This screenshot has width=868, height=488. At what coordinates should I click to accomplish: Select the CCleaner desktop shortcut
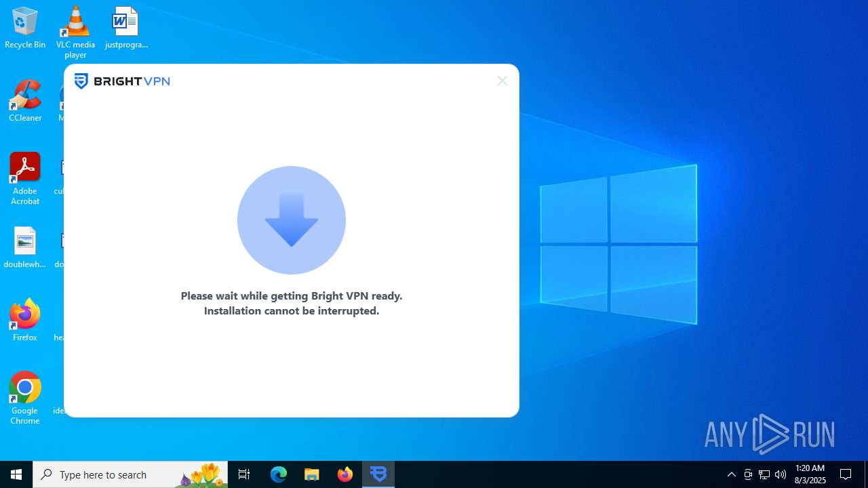pos(25,101)
